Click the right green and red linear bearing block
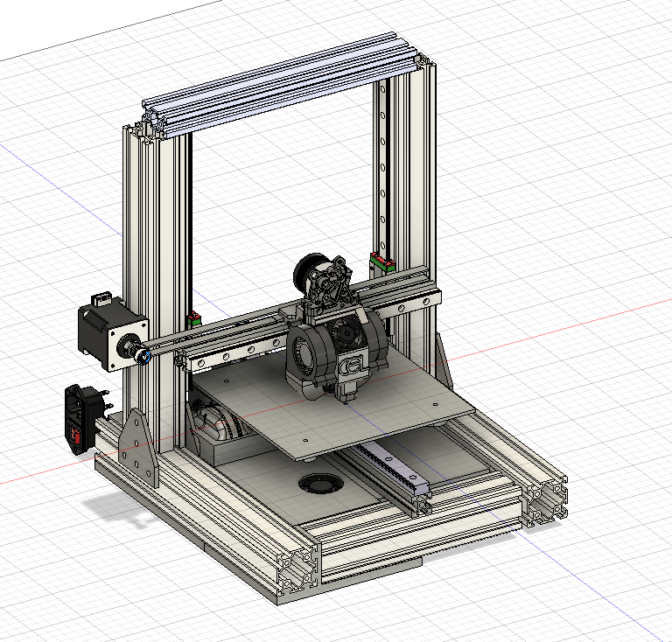The image size is (672, 642). coord(381,260)
